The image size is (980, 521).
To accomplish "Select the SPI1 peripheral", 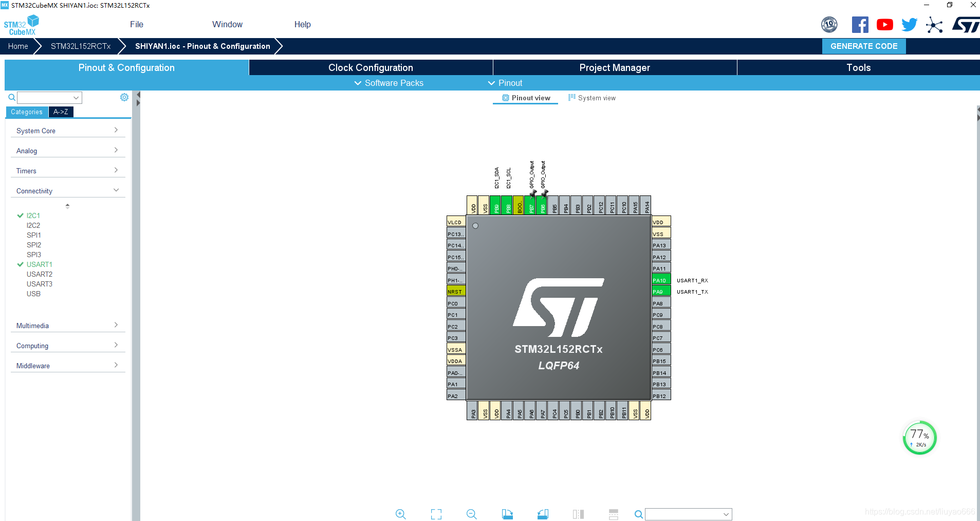I will click(x=33, y=235).
